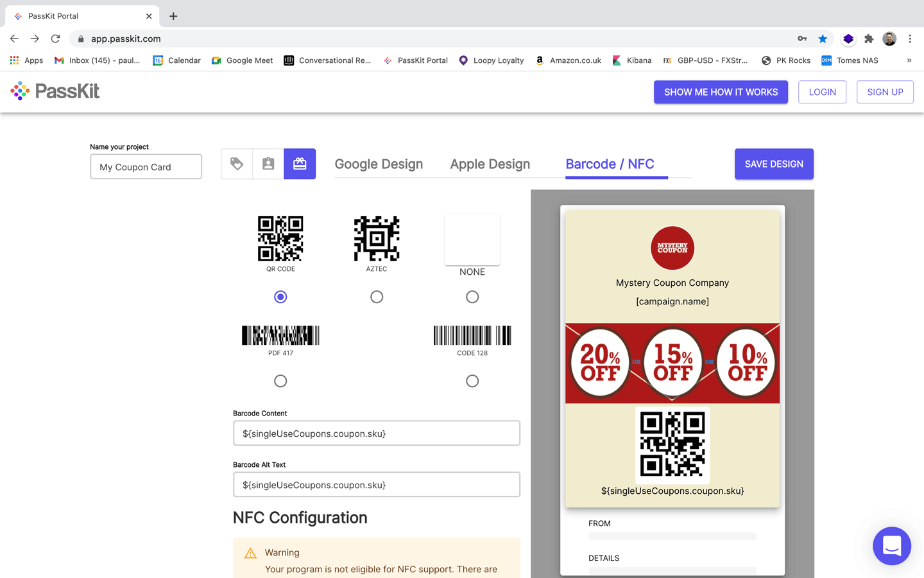The image size is (924, 578).
Task: Open Kibana bookmark
Action: click(631, 60)
